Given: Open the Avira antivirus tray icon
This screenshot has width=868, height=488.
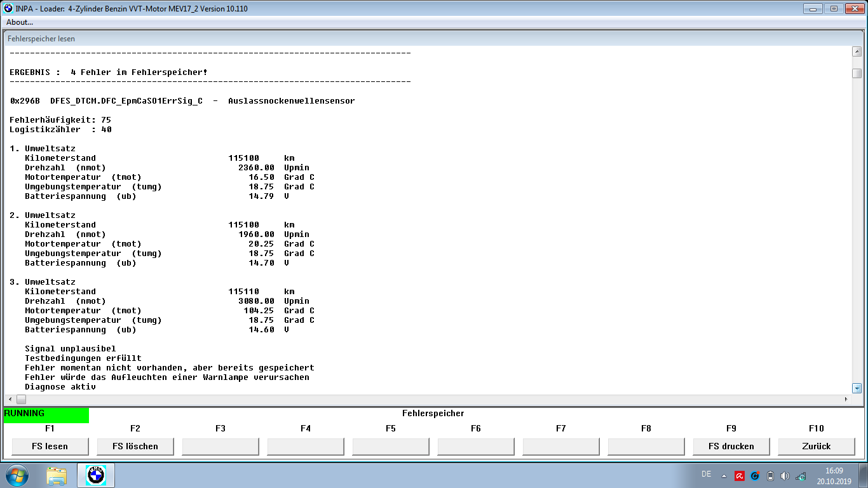Looking at the screenshot, I should pos(739,475).
